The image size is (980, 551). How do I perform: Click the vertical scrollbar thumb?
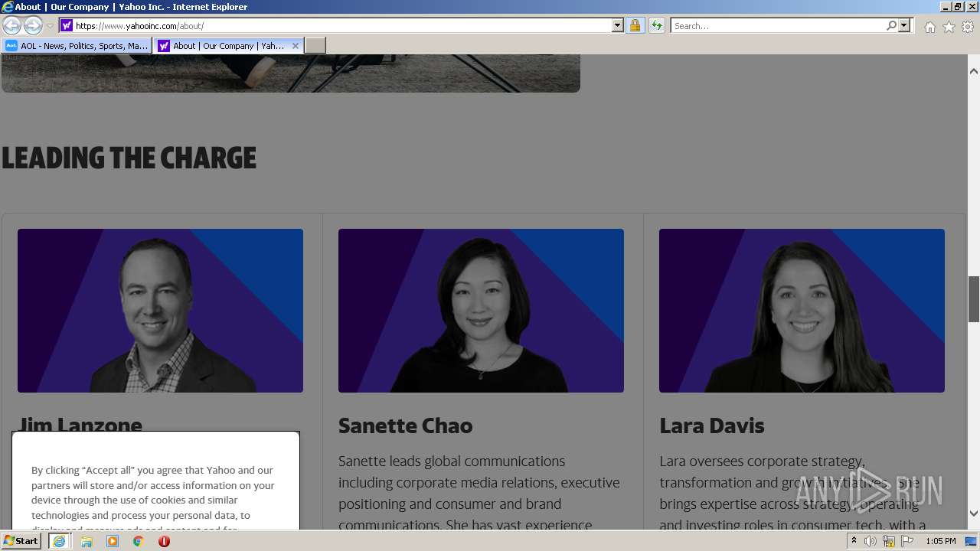coord(974,298)
